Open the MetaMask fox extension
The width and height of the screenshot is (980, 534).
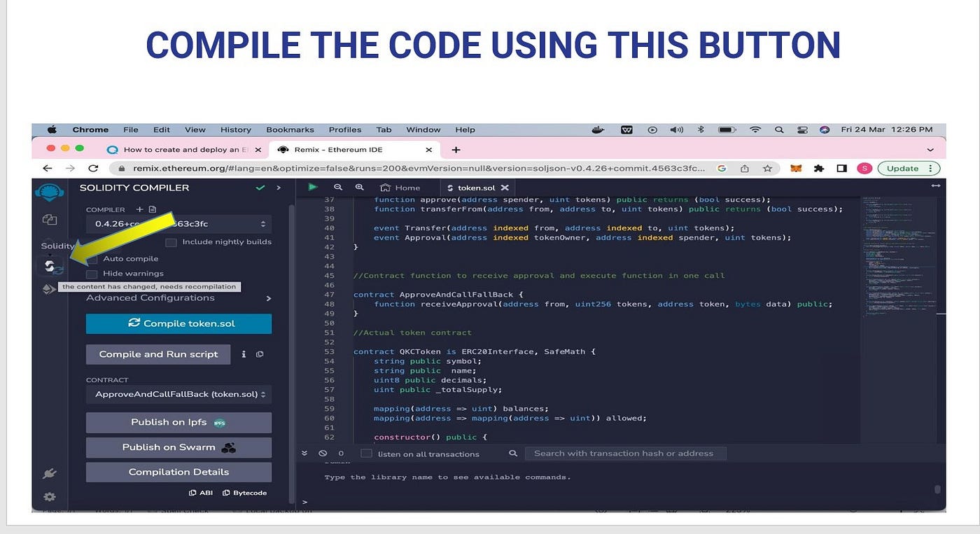pyautogui.click(x=796, y=168)
